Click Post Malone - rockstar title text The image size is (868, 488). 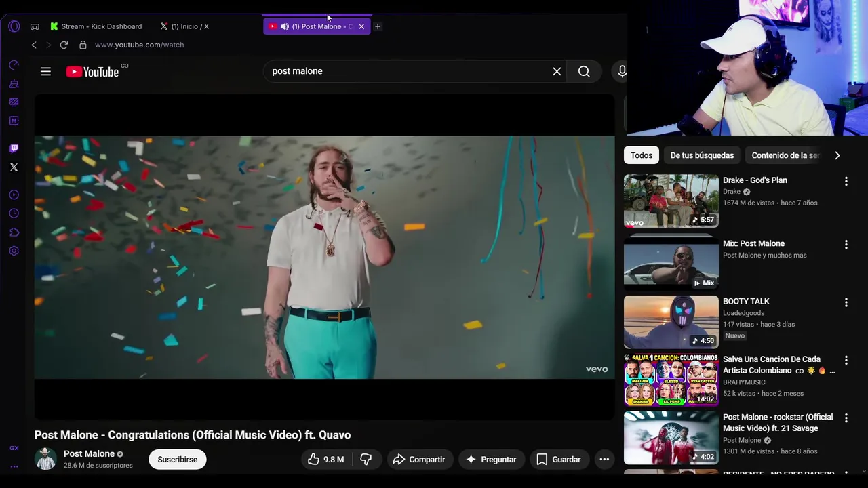click(778, 422)
